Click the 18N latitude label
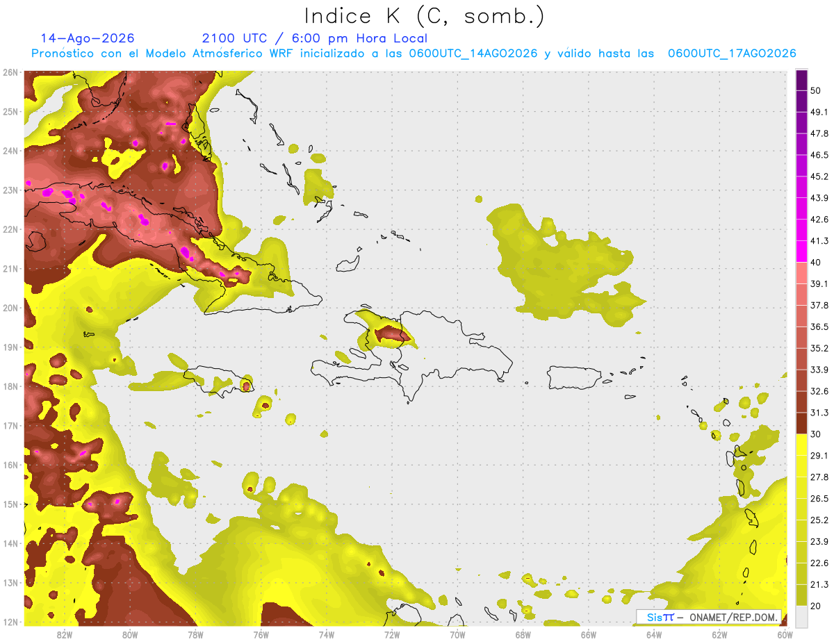This screenshot has height=644, width=834. coord(10,386)
